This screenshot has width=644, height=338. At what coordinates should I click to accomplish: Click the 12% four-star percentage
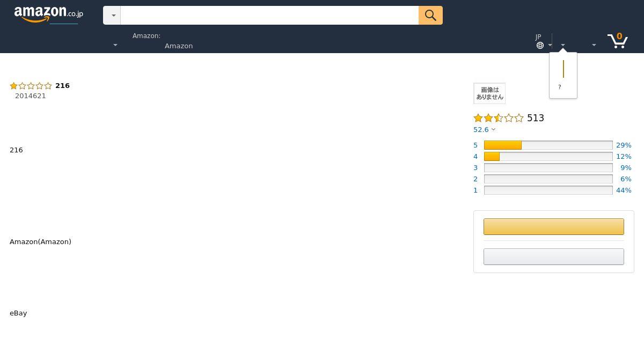point(624,157)
